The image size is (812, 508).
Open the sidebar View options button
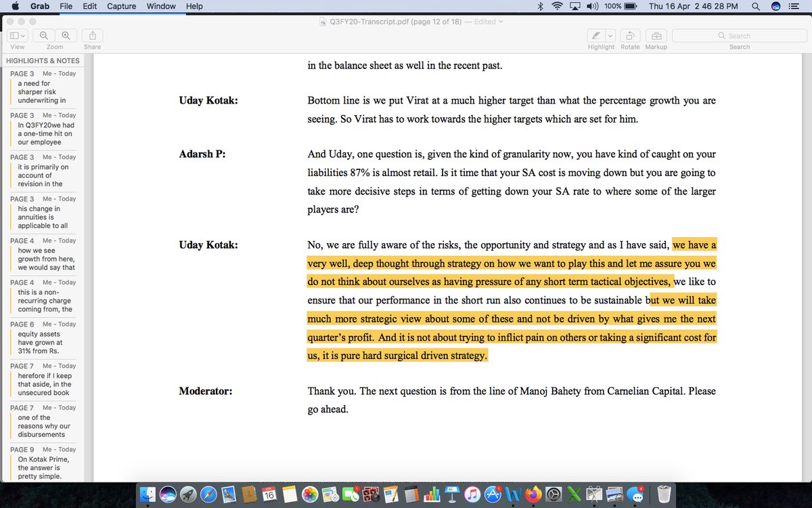pos(18,36)
